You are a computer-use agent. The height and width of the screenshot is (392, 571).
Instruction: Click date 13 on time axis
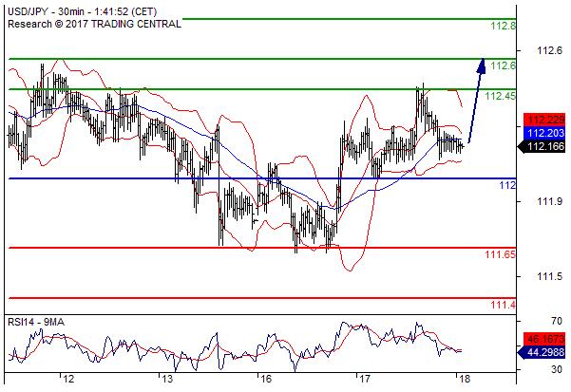(167, 380)
